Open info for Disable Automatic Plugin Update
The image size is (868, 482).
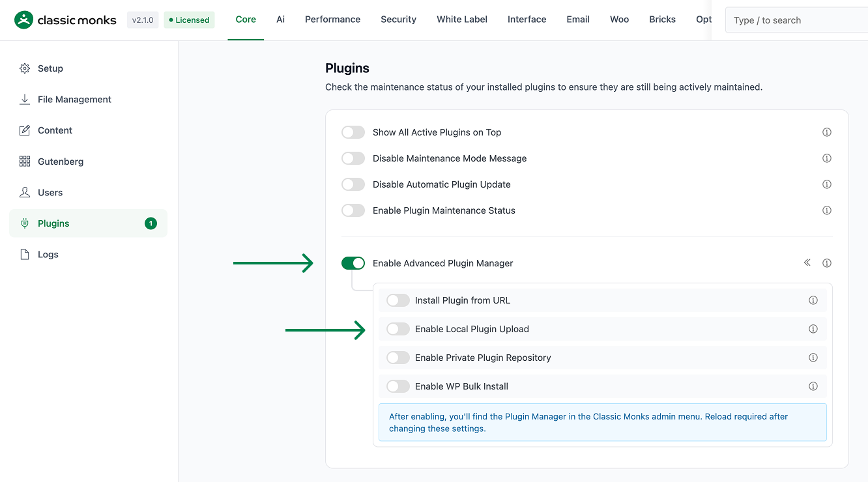click(827, 184)
